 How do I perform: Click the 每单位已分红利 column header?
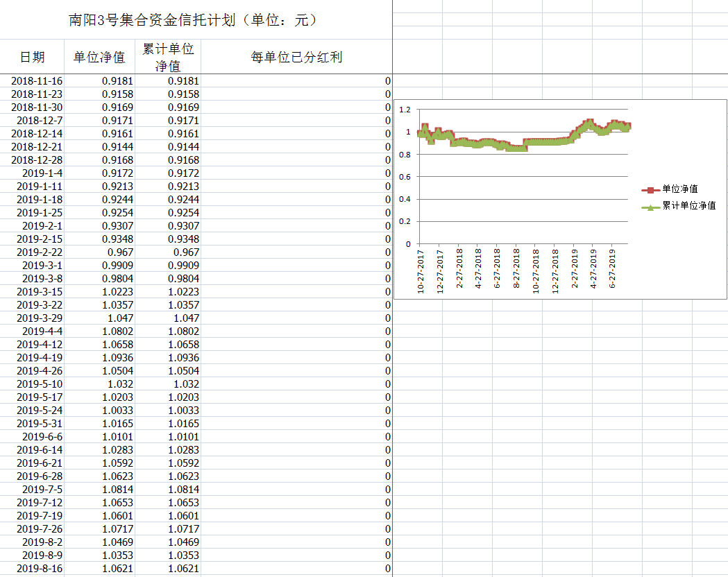click(x=296, y=57)
